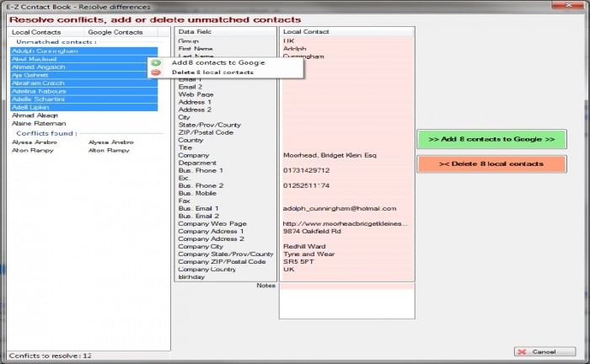This screenshot has width=590, height=364.
Task: Click the Unmatched contacts group heading
Action: click(56, 42)
